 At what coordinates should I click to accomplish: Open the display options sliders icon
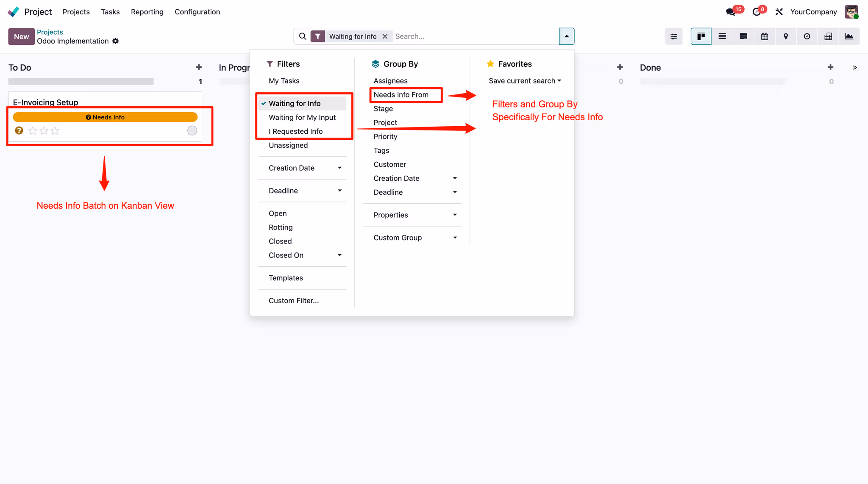(673, 36)
